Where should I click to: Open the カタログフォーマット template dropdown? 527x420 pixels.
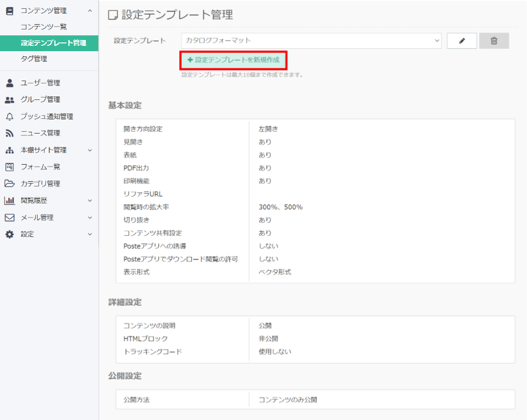pyautogui.click(x=312, y=41)
